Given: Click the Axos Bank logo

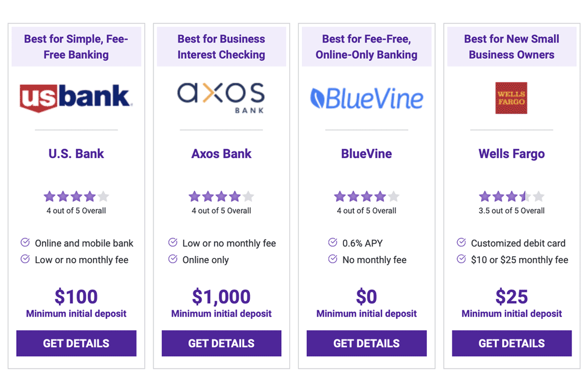Looking at the screenshot, I should click(221, 98).
